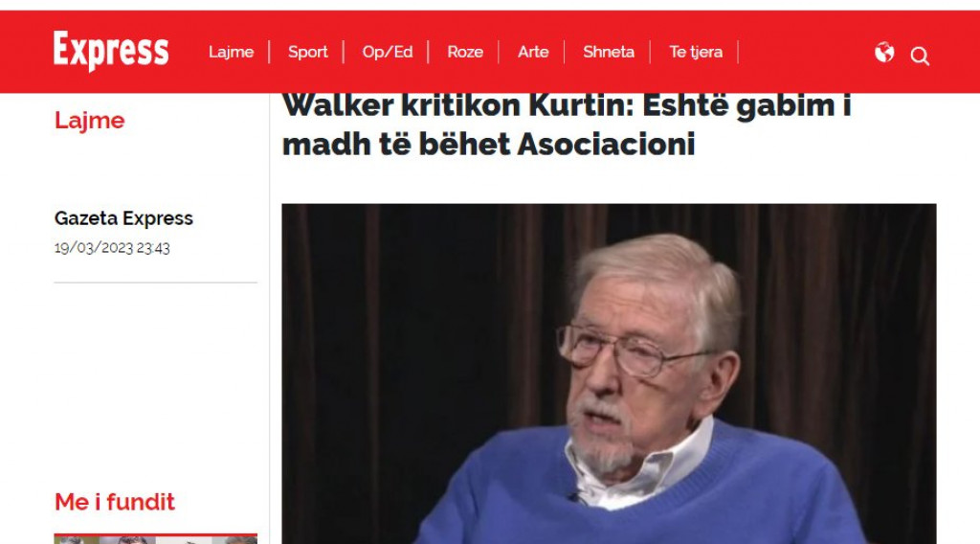Click the article date 19/03/2023 23:43
980x544 pixels.
pos(112,248)
